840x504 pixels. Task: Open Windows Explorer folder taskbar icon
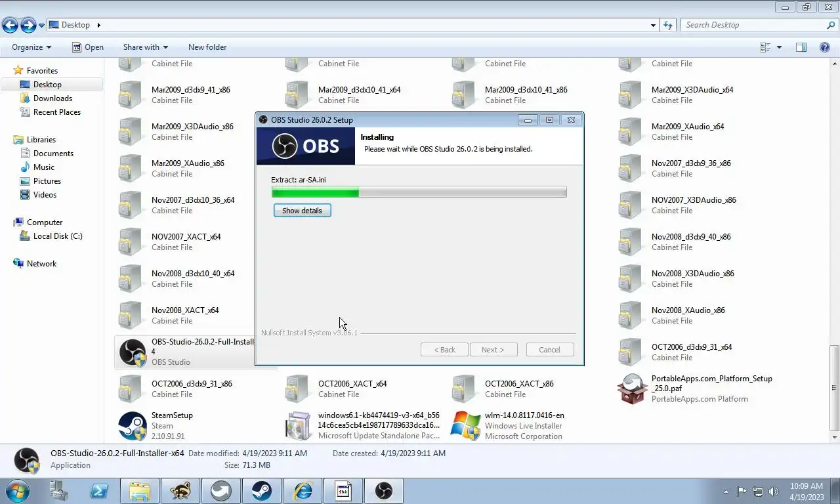(x=139, y=491)
